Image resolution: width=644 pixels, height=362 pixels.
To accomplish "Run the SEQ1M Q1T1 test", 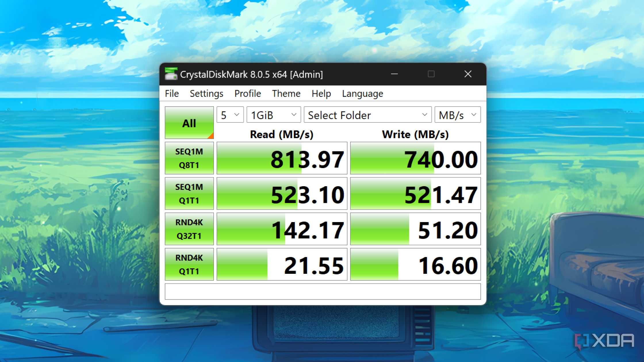I will (189, 193).
